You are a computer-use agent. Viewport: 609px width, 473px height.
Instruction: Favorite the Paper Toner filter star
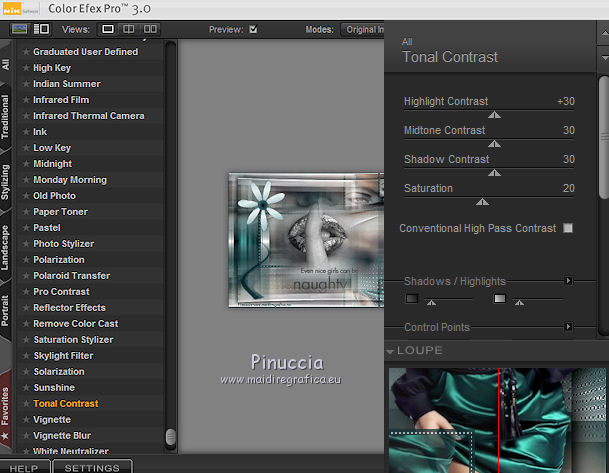(26, 212)
